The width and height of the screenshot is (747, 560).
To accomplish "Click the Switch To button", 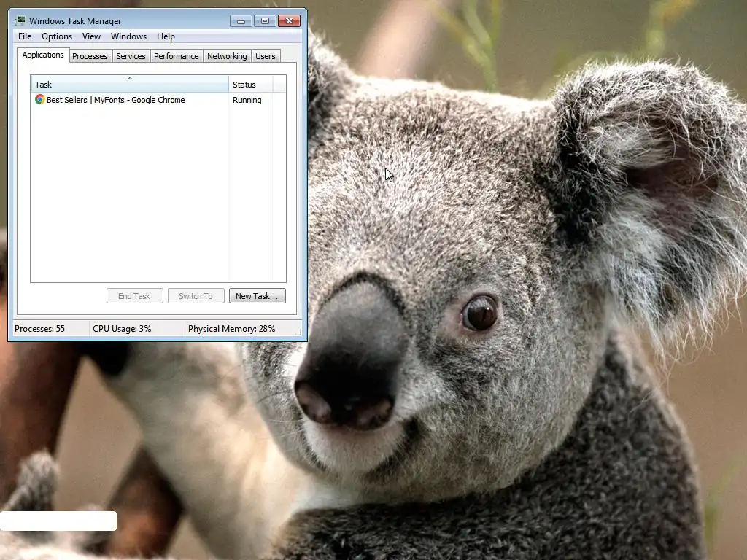I will pyautogui.click(x=196, y=296).
